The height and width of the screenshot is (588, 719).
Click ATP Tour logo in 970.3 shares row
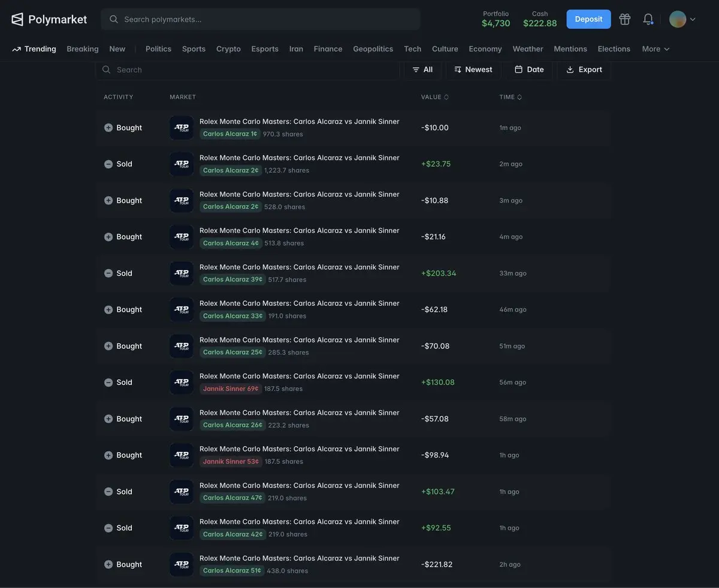point(182,128)
